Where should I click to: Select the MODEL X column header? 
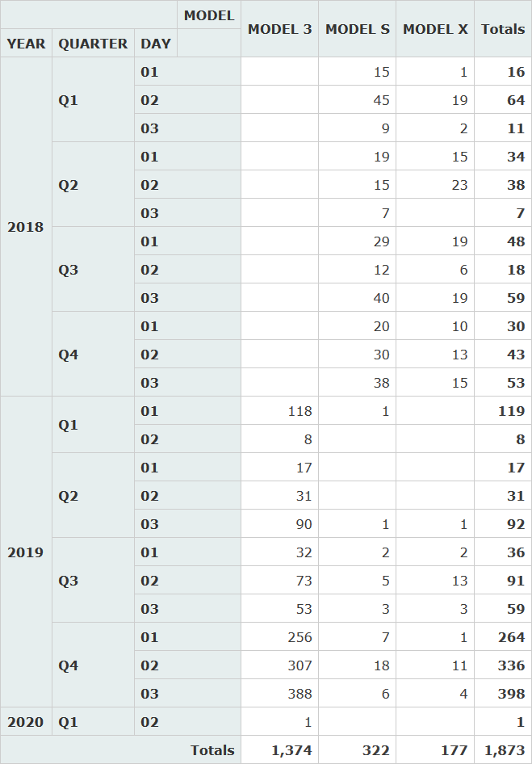click(x=435, y=29)
